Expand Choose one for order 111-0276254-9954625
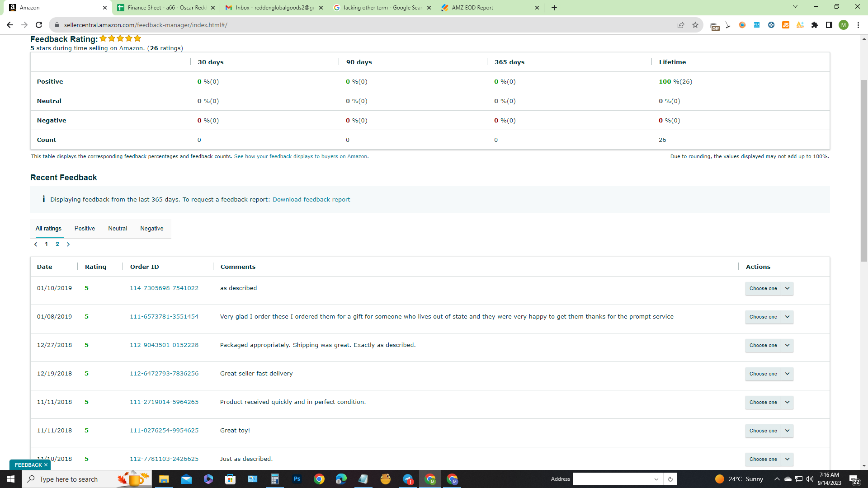This screenshot has width=868, height=488. 769,431
